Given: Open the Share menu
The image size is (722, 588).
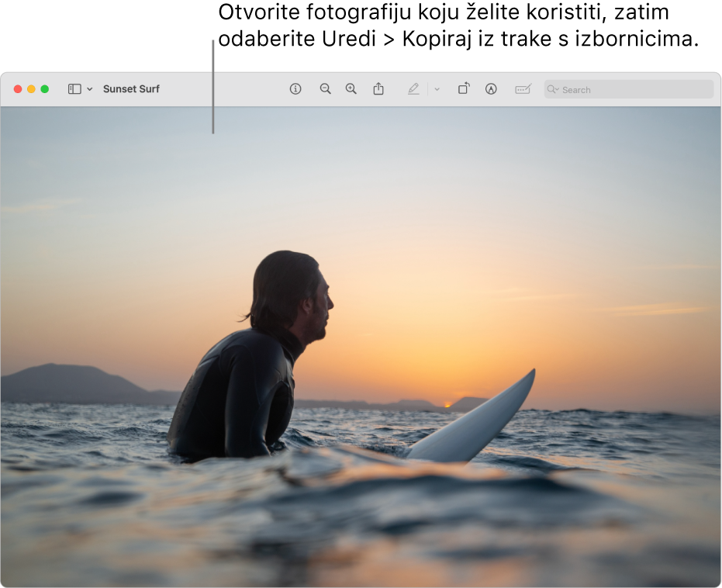Looking at the screenshot, I should 378,89.
